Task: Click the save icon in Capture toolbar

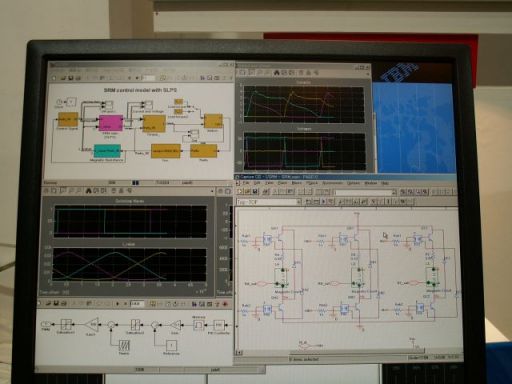Action: pyautogui.click(x=255, y=192)
